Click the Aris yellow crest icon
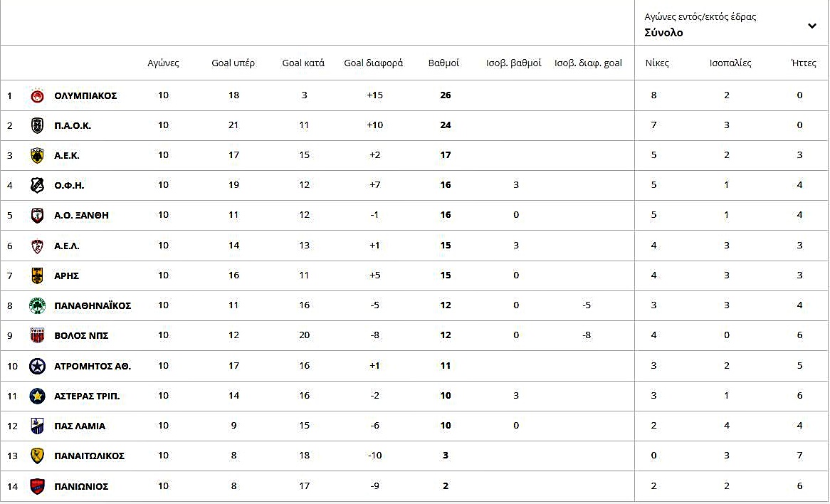830x504 pixels. click(38, 275)
